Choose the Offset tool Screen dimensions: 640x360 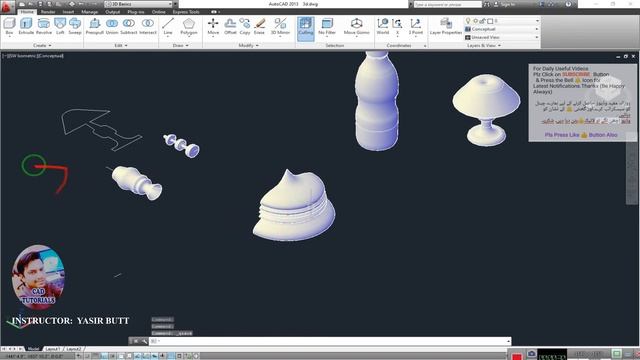[x=230, y=26]
